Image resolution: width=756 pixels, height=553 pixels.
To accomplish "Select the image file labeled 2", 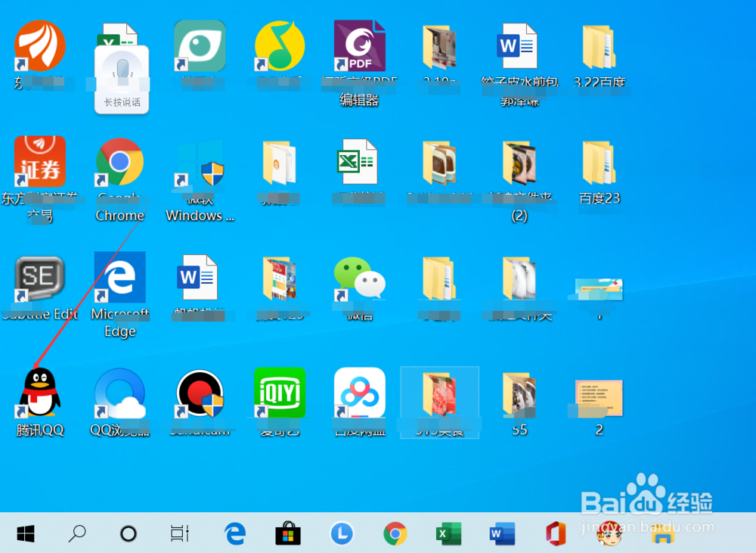I will click(x=599, y=398).
